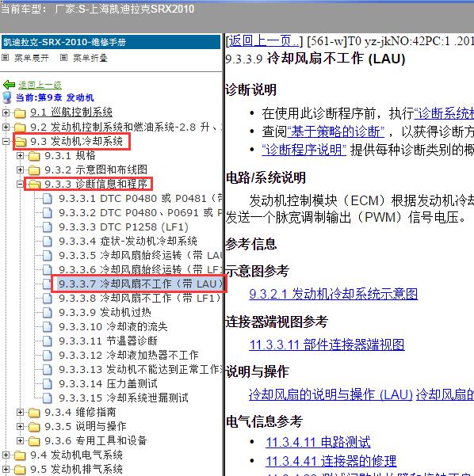Click folder icon of 9.3.5 说明与操作
Image resolution: width=474 pixels, height=476 pixels.
(x=34, y=427)
